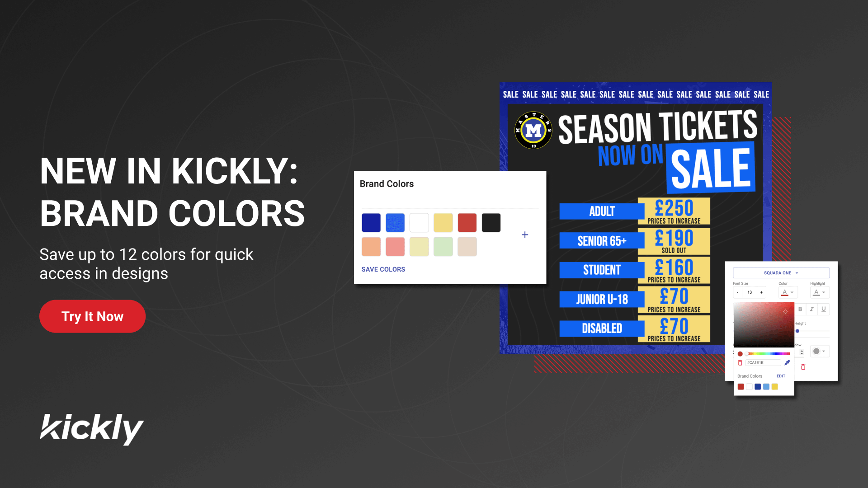Image resolution: width=868 pixels, height=488 pixels.
Task: Click the yellow color swatch in brand colors
Action: [x=443, y=223]
